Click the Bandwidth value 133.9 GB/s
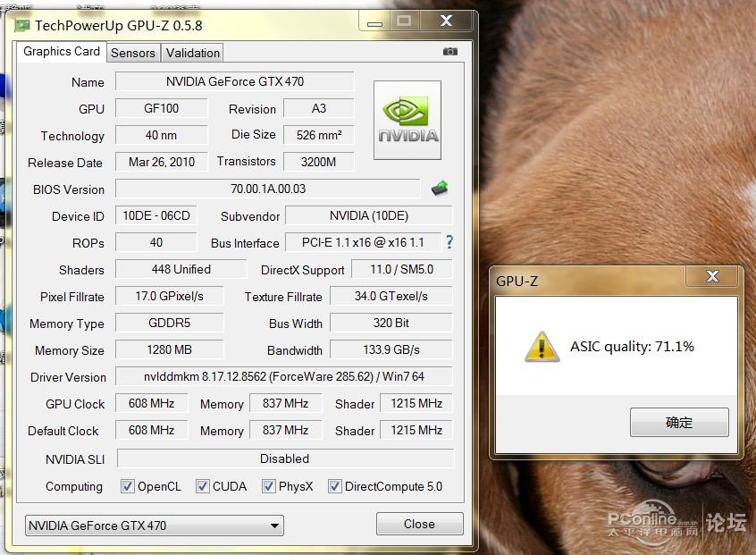 (391, 349)
